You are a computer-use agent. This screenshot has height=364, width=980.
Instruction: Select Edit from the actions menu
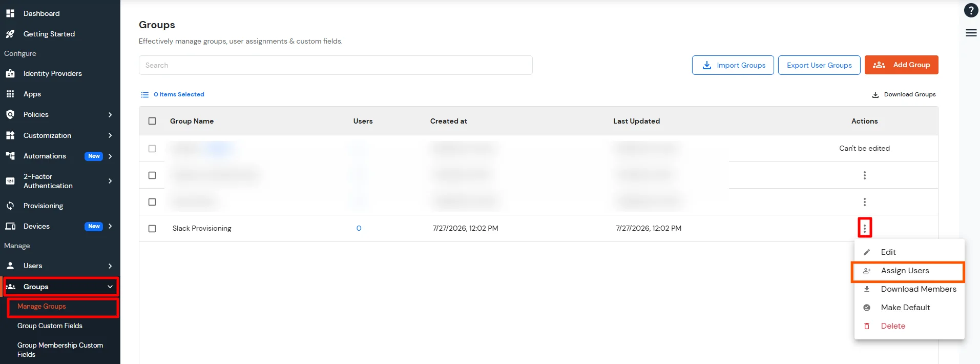[x=909, y=252]
